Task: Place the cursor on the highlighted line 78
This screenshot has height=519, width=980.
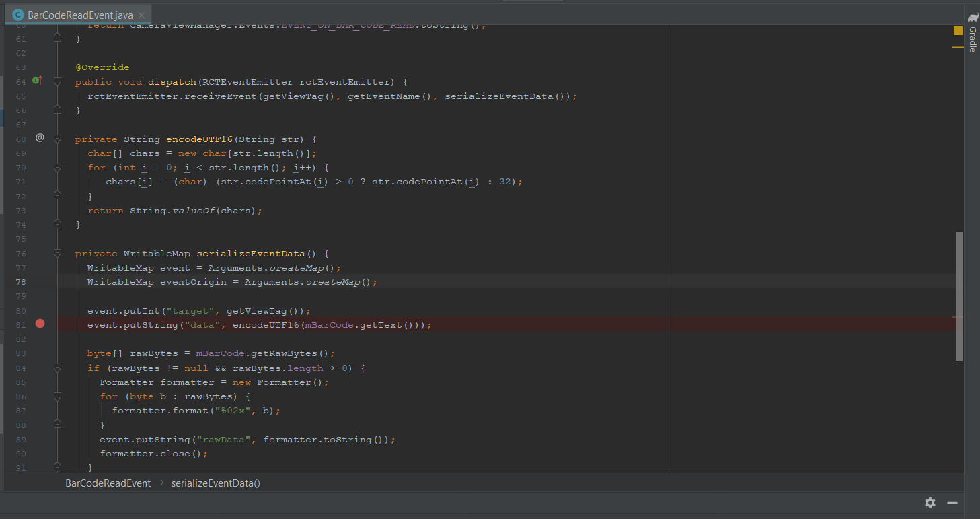Action: 269,281
